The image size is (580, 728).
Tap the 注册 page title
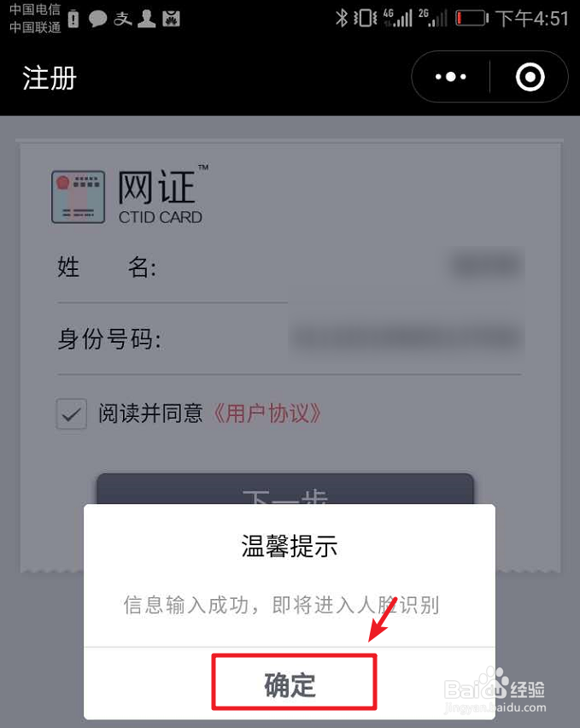50,78
